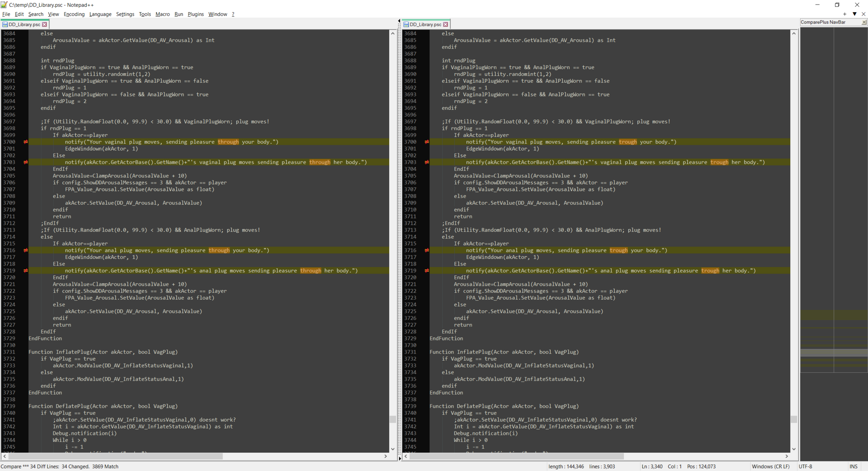Viewport: 868px width, 471px height.
Task: Click left pane horizontal scrollbar right arrow
Action: pos(386,457)
